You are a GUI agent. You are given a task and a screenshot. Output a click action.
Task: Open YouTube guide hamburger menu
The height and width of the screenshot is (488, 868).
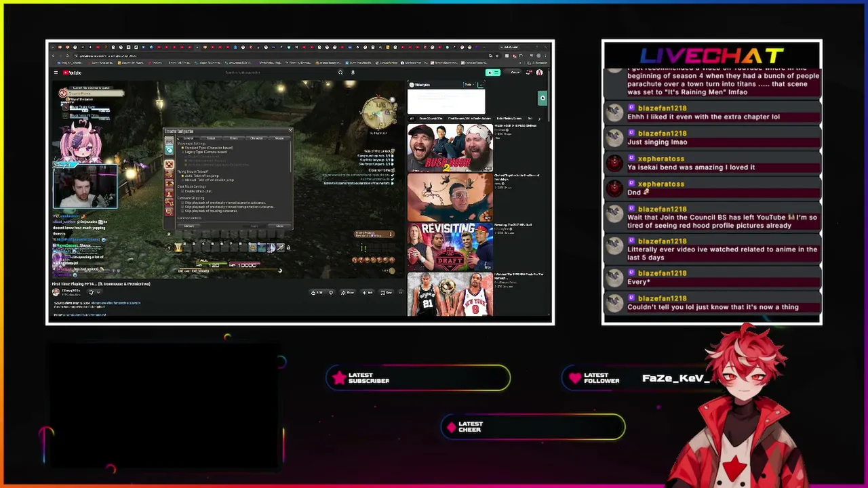(x=56, y=73)
